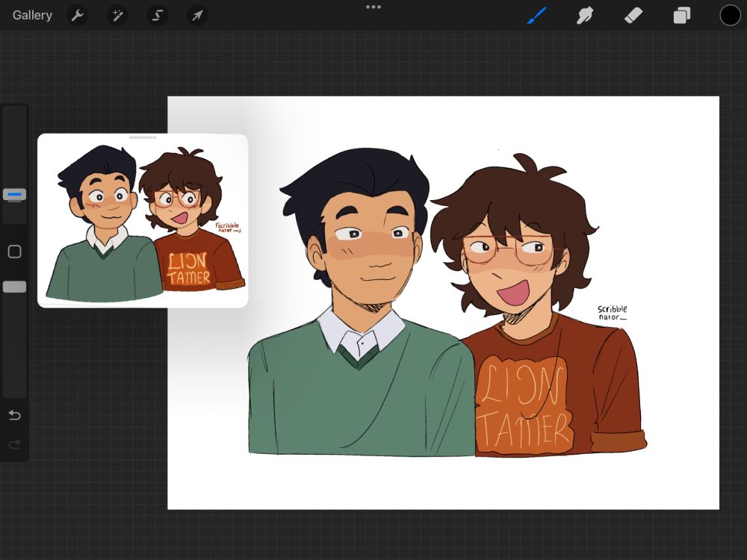The height and width of the screenshot is (560, 747).
Task: Open the Actions wrench menu
Action: 77,16
